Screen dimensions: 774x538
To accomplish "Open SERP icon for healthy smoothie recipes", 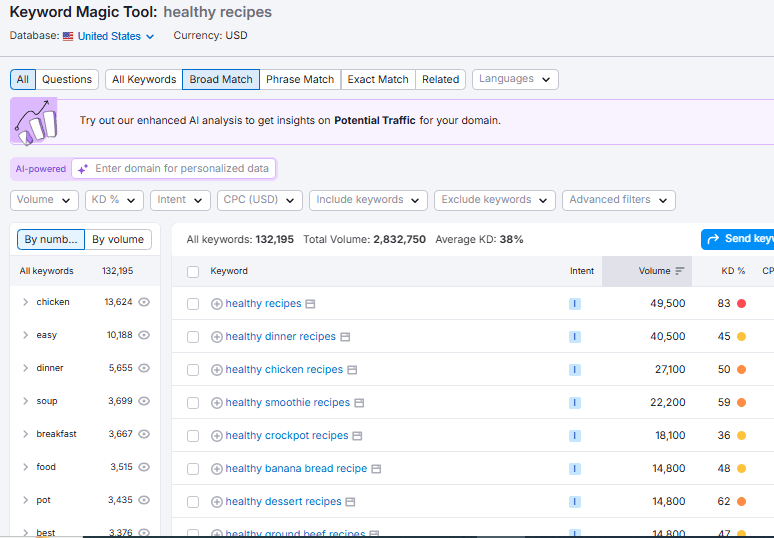I will pyautogui.click(x=359, y=403).
